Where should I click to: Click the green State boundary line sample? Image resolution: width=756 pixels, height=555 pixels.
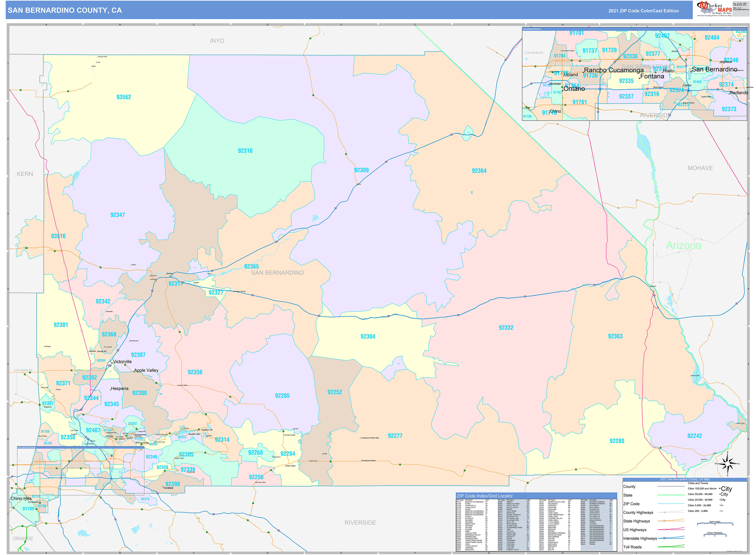pyautogui.click(x=671, y=495)
